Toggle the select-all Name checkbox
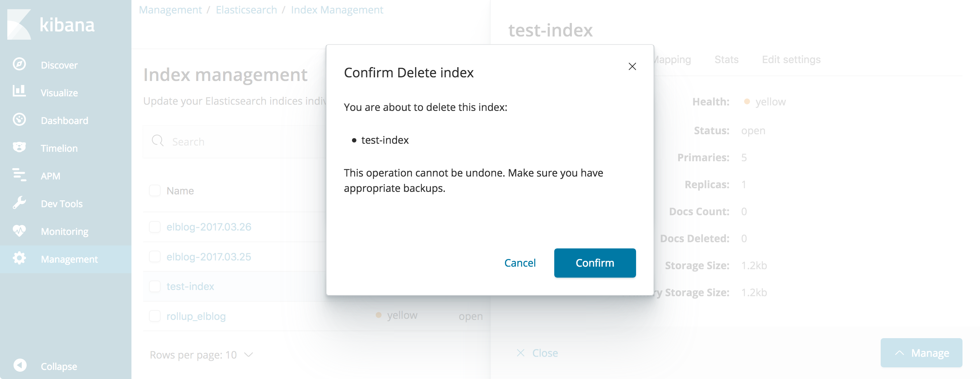 155,190
